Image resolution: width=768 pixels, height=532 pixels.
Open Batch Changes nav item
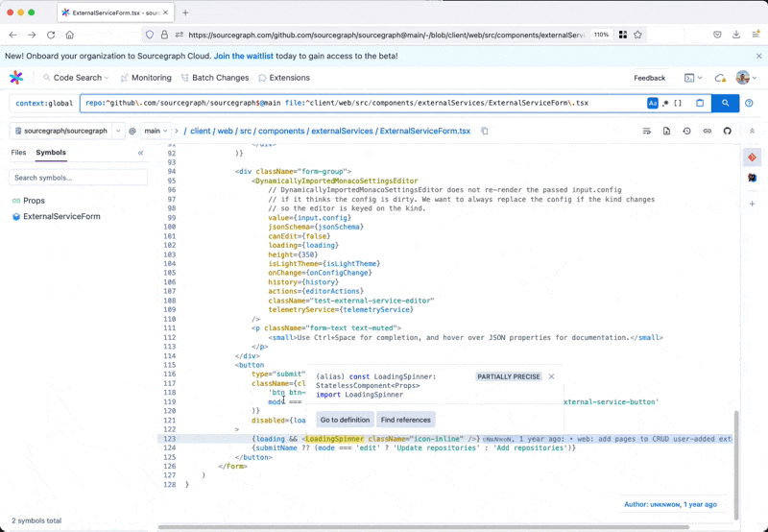215,78
